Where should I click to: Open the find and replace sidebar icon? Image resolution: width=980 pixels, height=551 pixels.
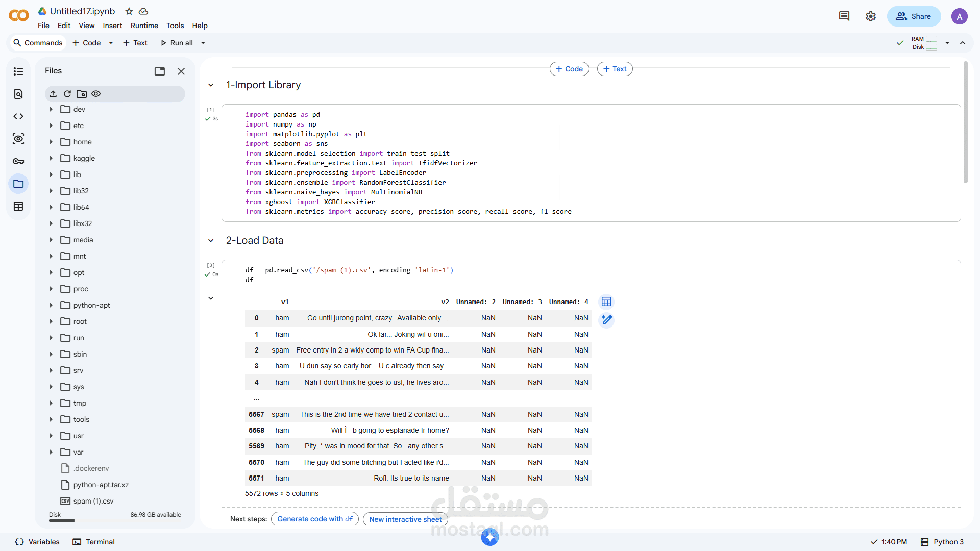coord(18,94)
